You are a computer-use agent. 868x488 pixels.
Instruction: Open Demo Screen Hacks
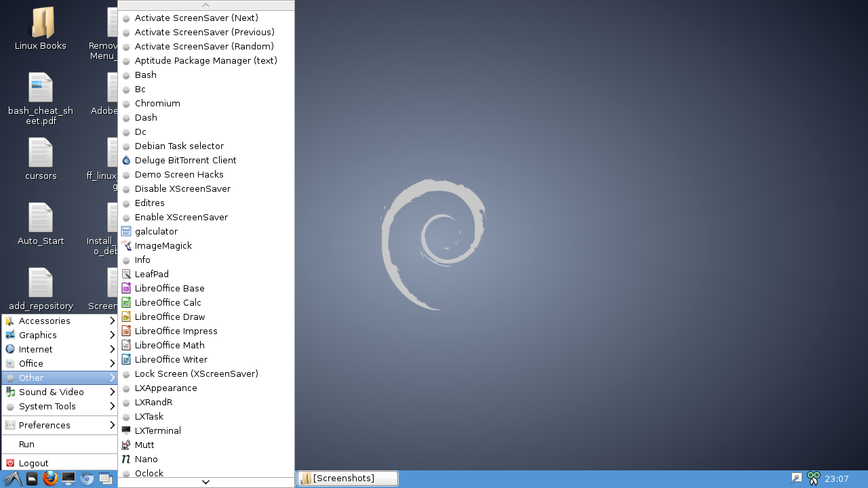pyautogui.click(x=206, y=175)
